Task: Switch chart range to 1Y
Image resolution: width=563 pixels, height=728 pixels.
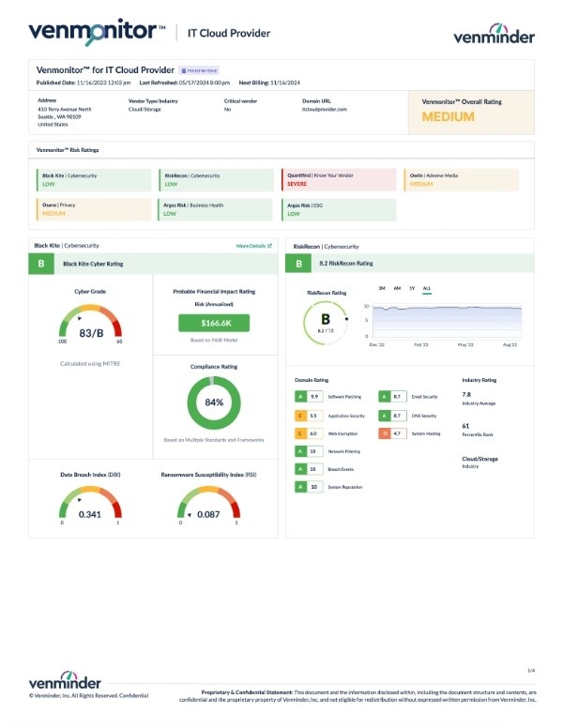Action: (x=412, y=288)
